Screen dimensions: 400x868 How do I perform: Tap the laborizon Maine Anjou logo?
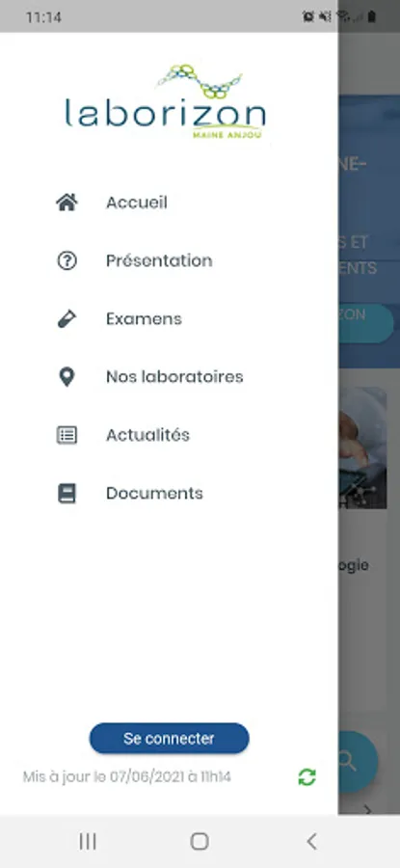coord(166,102)
